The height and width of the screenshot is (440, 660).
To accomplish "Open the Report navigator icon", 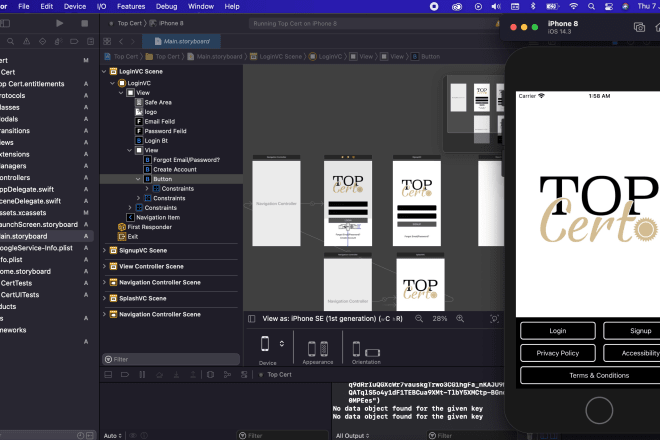I will click(x=90, y=41).
